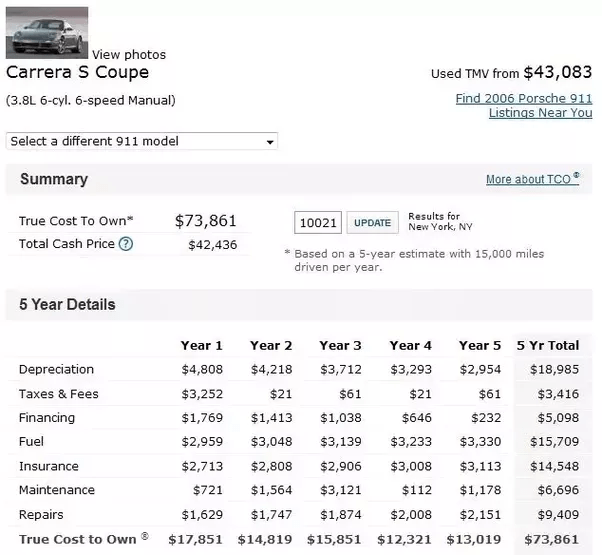Click the Depreciation row label
602x555 pixels.
click(56, 369)
